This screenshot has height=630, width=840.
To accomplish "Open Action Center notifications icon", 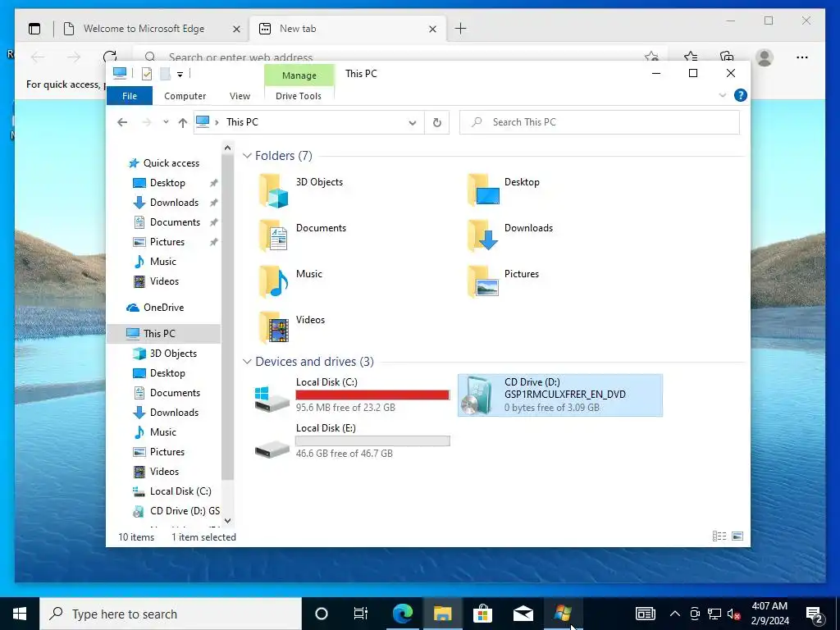I will (815, 614).
